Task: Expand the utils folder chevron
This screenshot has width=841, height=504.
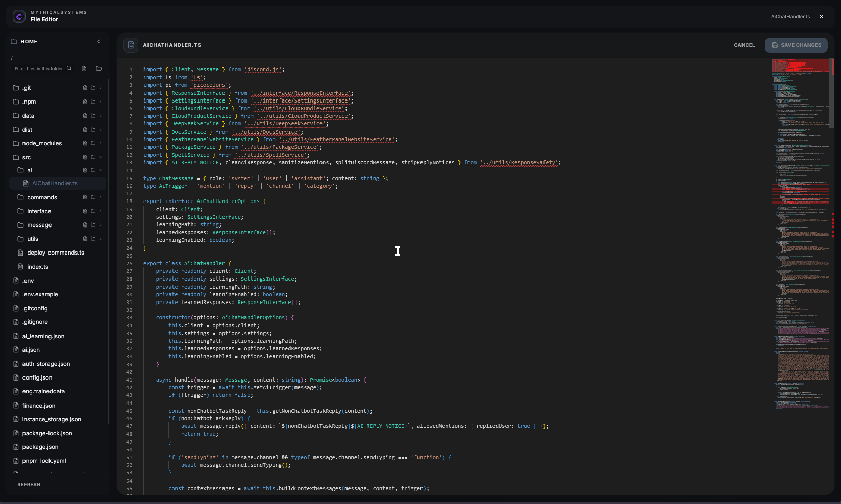Action: tap(101, 239)
